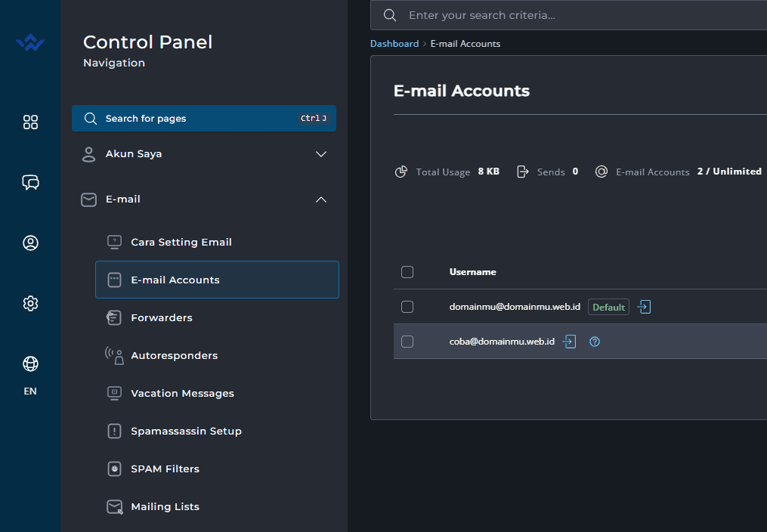
Task: Click the magnifier icon in top search
Action: [x=390, y=15]
